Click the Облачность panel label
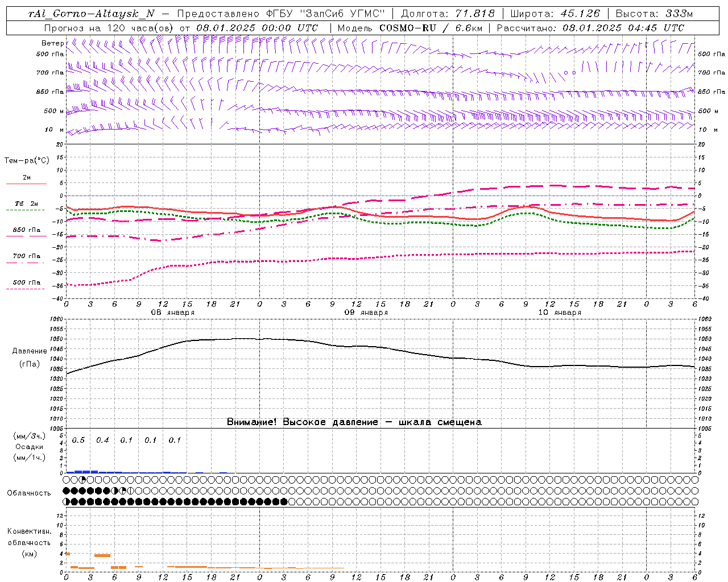 (29, 493)
